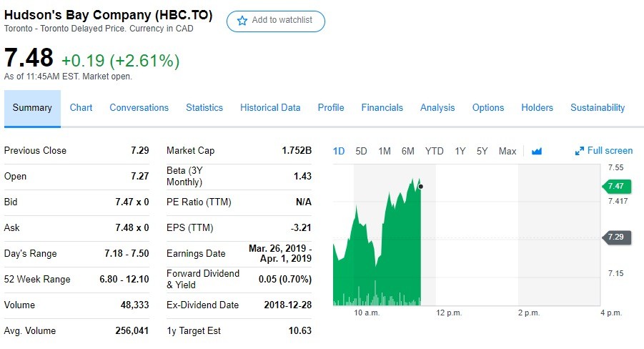644x349 pixels.
Task: Switch to the Chart tab
Action: [81, 108]
